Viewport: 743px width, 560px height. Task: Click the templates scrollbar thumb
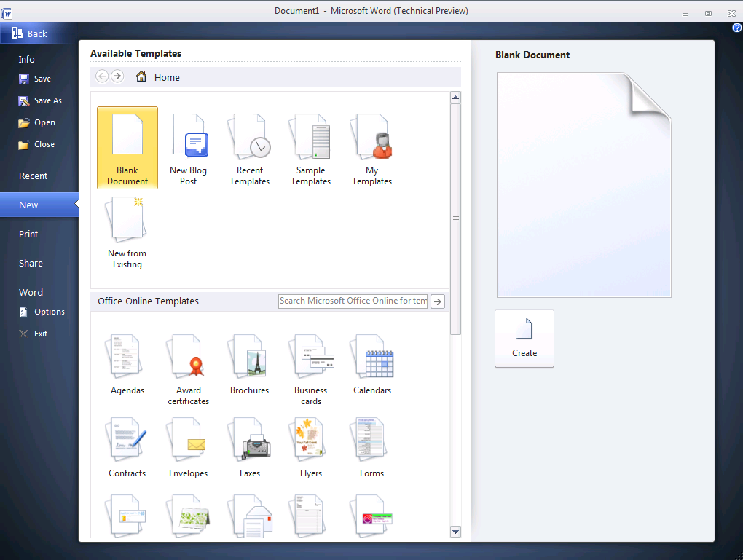coord(455,219)
